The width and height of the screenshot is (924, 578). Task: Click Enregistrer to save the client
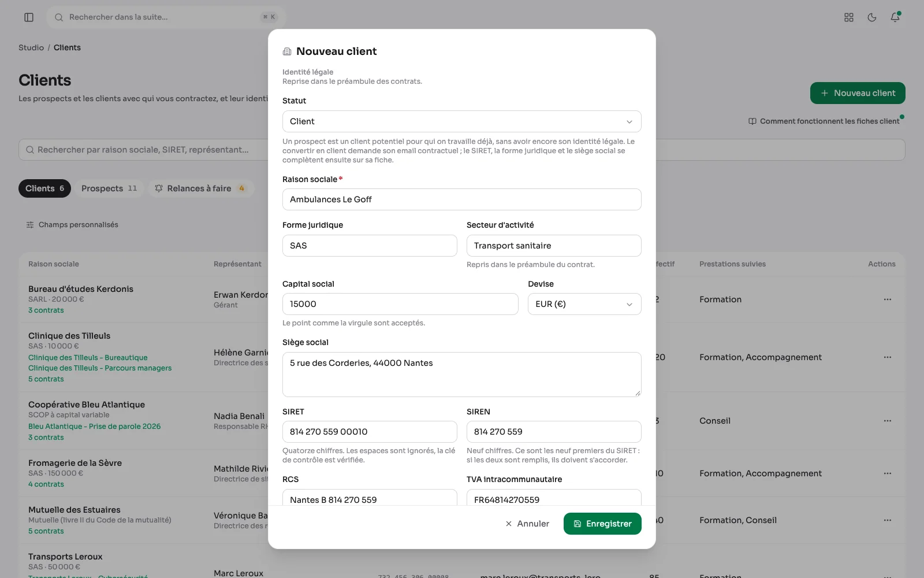602,524
